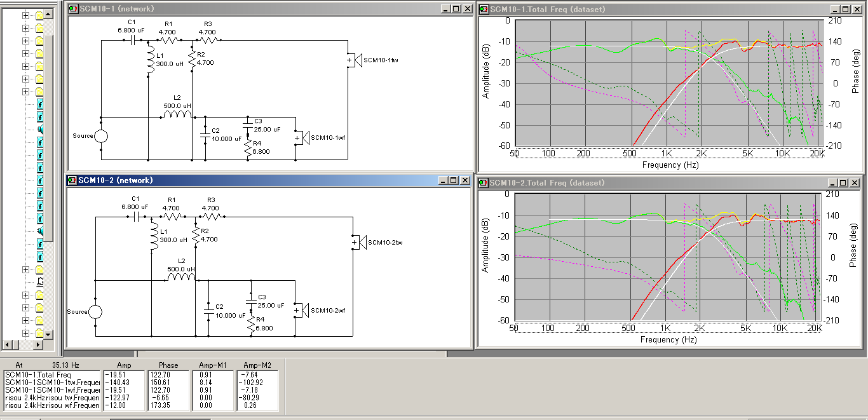Select 'risou 2.4kHz.risou tw.Frequen' row
This screenshot has height=420, width=868.
pyautogui.click(x=52, y=398)
